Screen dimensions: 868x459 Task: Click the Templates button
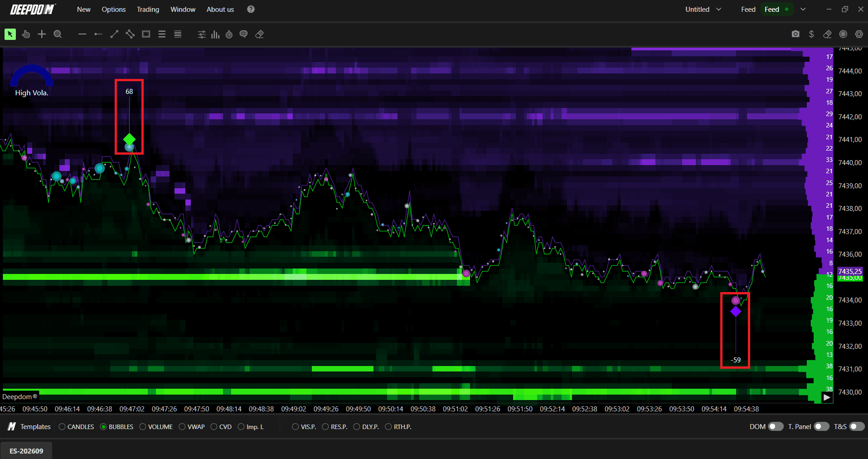click(35, 427)
